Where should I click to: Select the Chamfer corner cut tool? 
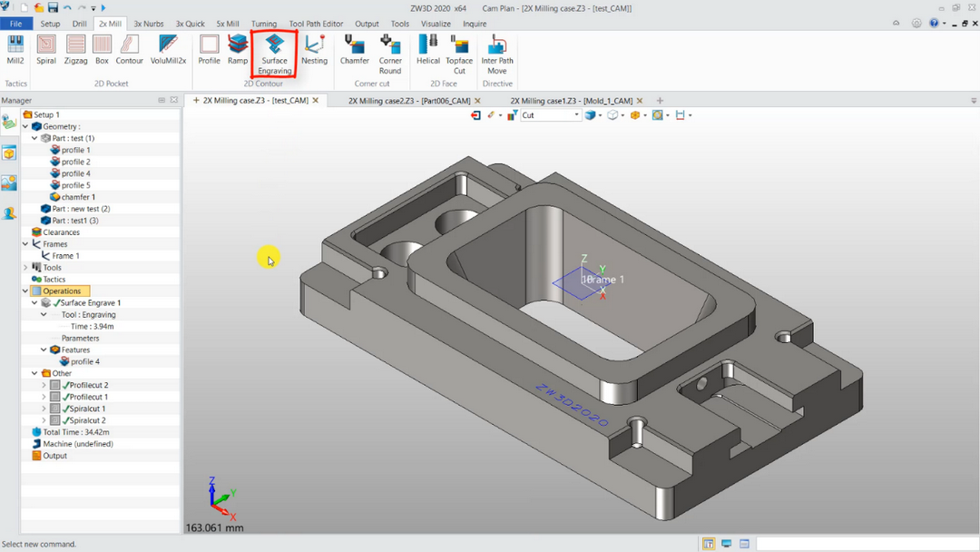[x=354, y=50]
